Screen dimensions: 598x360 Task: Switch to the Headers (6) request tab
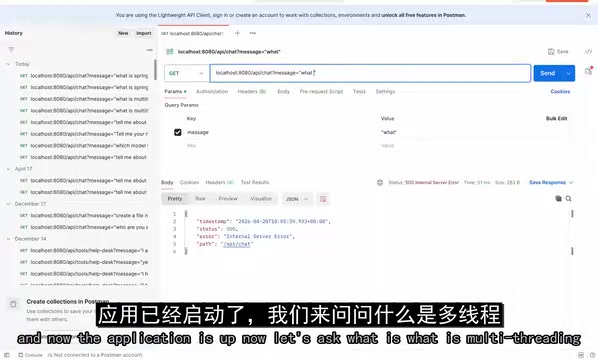[x=252, y=92]
